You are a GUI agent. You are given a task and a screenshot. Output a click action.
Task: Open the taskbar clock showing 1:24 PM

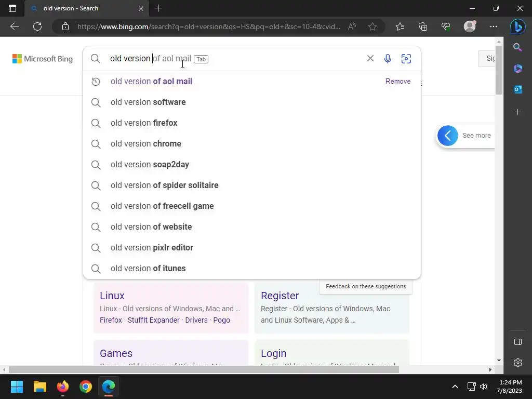tap(509, 387)
